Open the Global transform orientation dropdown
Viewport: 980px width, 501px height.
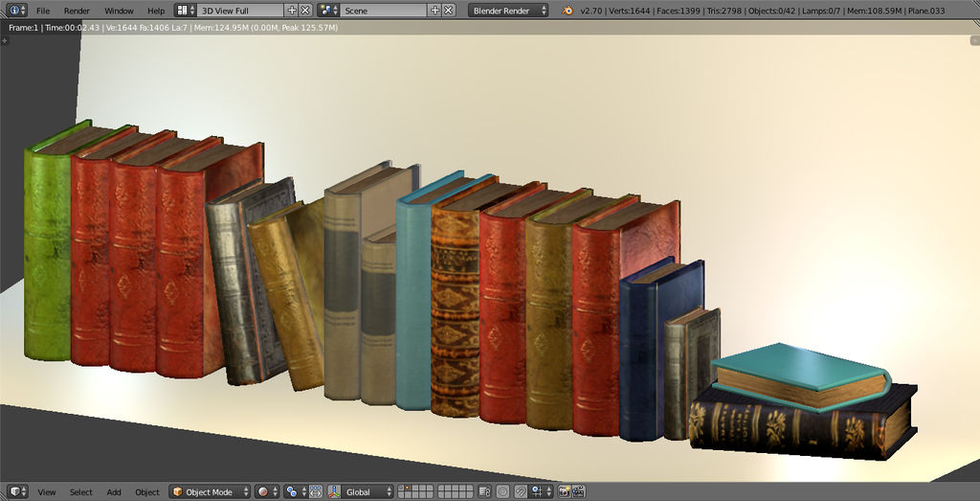tap(368, 491)
